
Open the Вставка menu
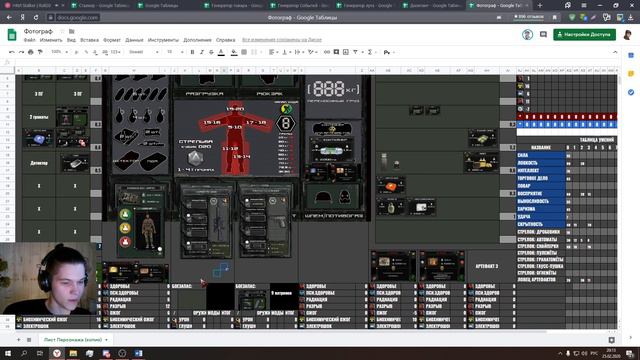[89, 40]
